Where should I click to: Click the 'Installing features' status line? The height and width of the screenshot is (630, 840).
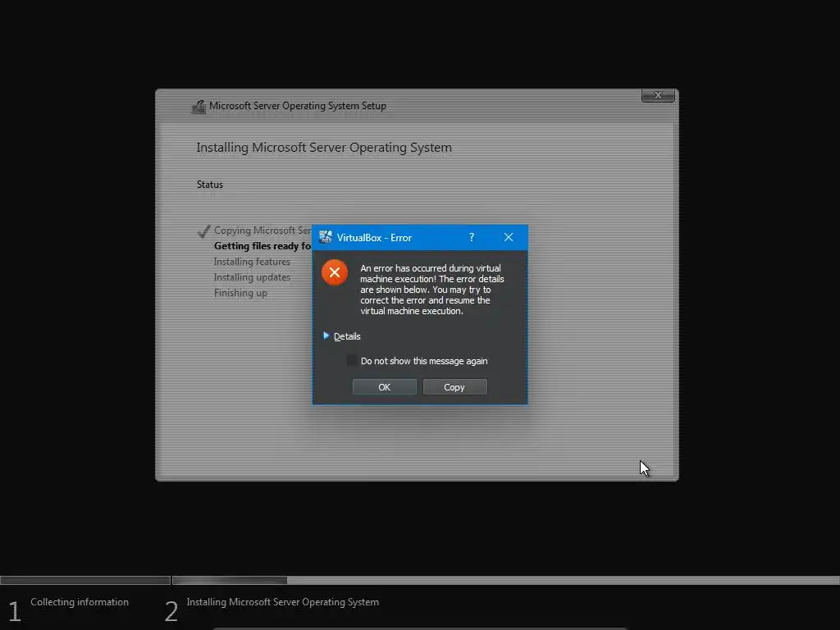pos(252,262)
